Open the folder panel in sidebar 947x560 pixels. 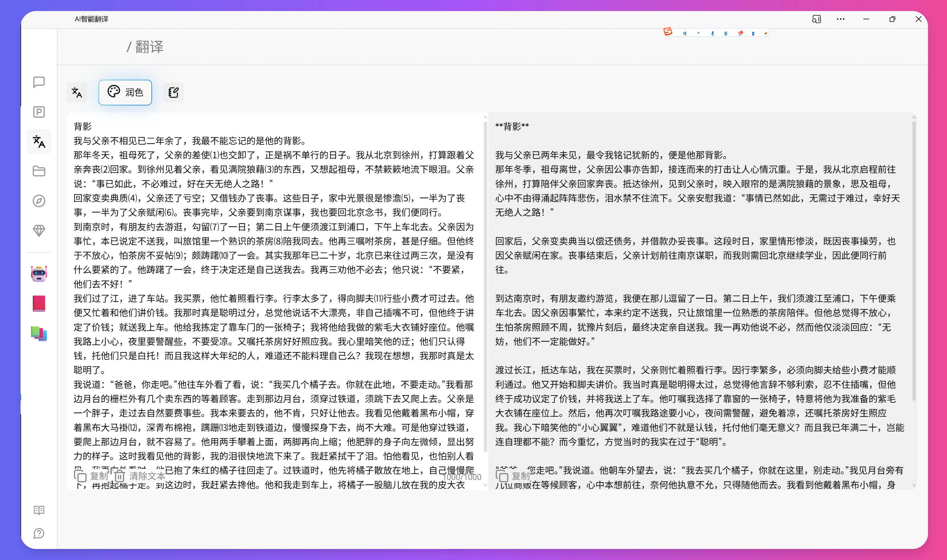(39, 171)
